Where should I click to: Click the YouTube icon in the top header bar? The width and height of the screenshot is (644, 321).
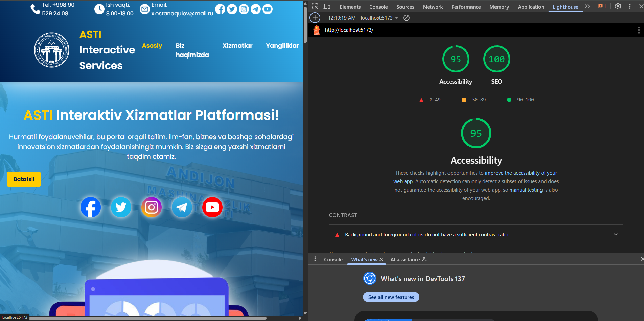[x=268, y=9]
